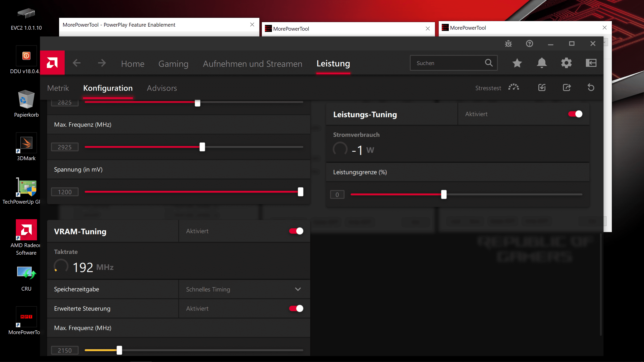Open notifications bell icon

542,63
